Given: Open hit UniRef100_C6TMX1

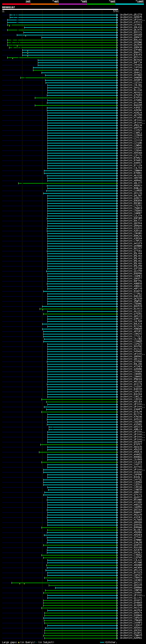Looking at the screenshot, I should pyautogui.click(x=131, y=25).
